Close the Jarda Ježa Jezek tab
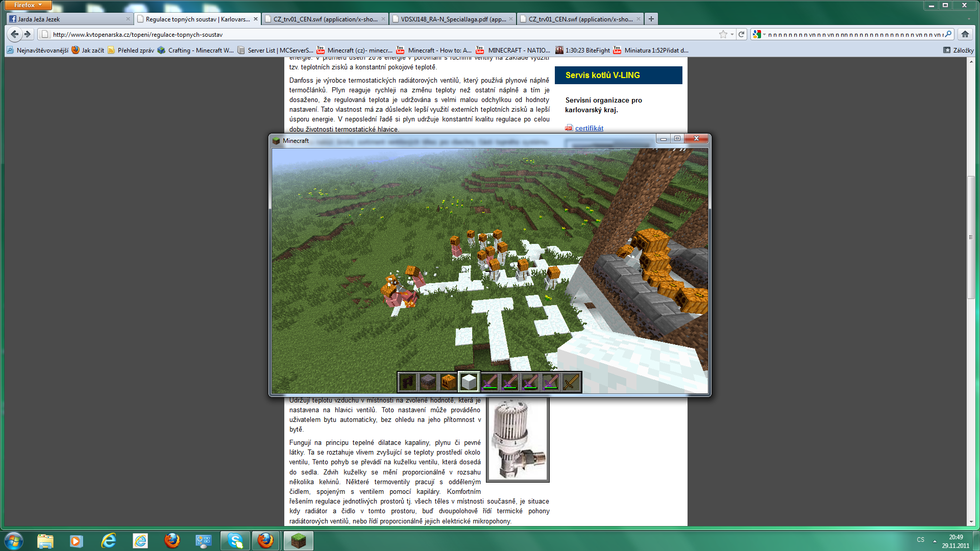 pyautogui.click(x=128, y=19)
